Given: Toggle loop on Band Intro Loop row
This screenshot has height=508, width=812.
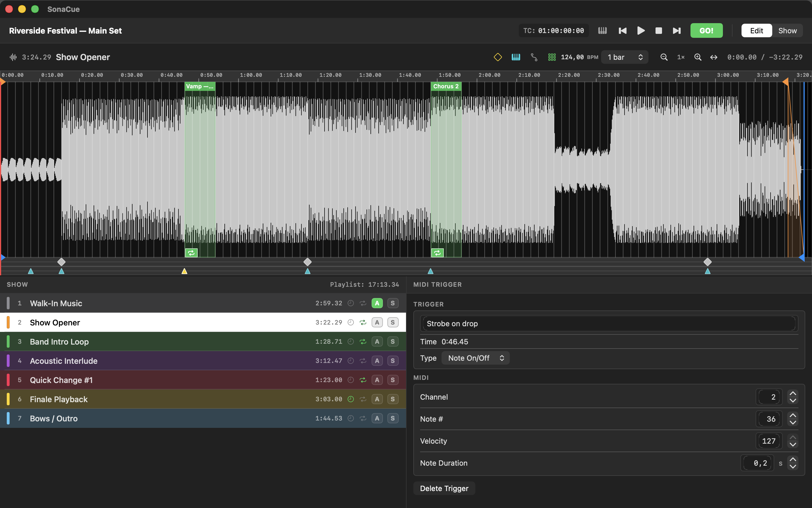Looking at the screenshot, I should pyautogui.click(x=363, y=342).
